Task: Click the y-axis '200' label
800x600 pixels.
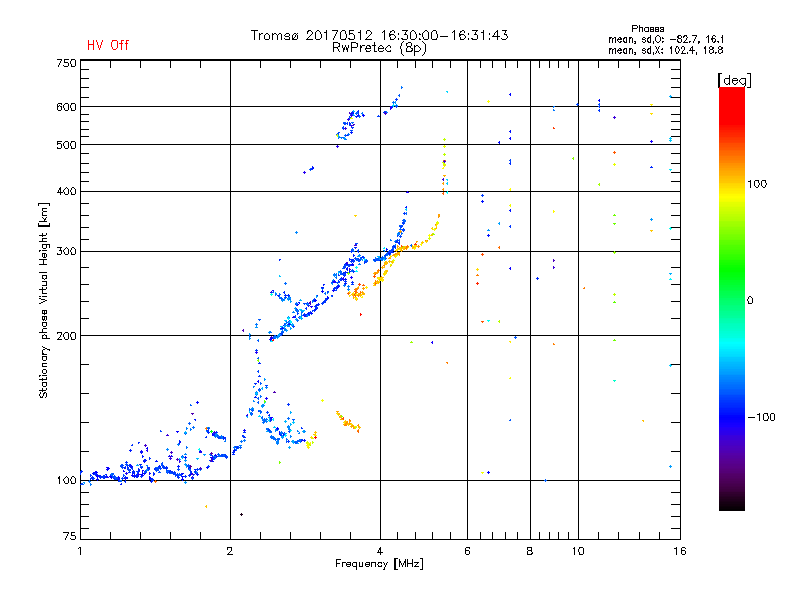Action: click(x=66, y=336)
